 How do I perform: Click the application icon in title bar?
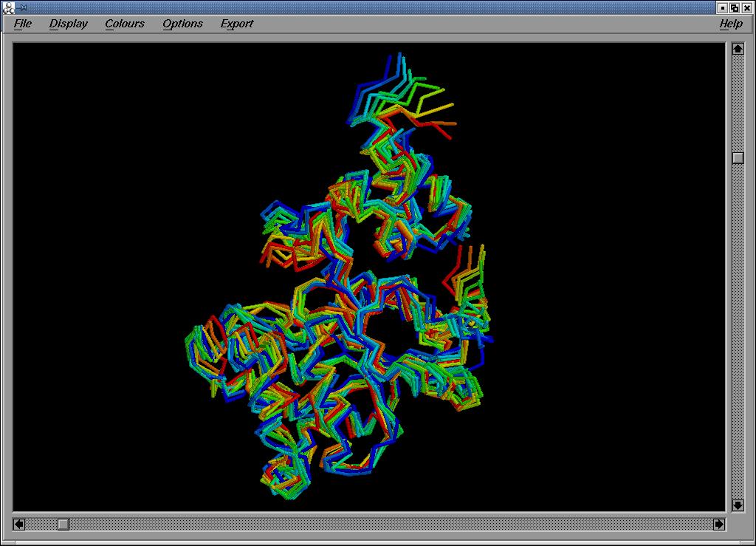coord(8,7)
